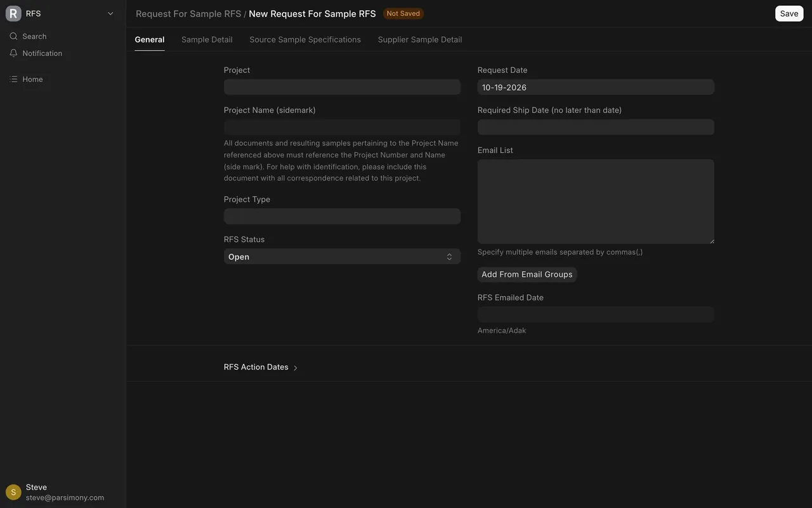Click into the Email List textarea

[x=596, y=201]
